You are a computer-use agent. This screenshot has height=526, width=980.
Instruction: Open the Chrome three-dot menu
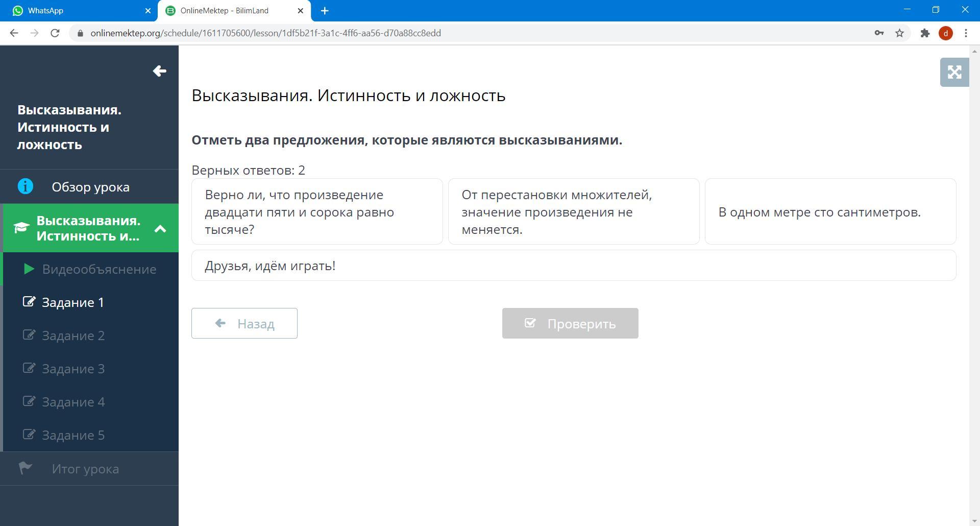(966, 33)
